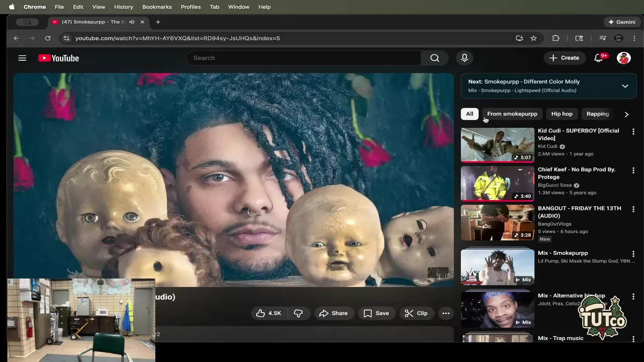Open the Mix - Trap music title

[x=560, y=338]
